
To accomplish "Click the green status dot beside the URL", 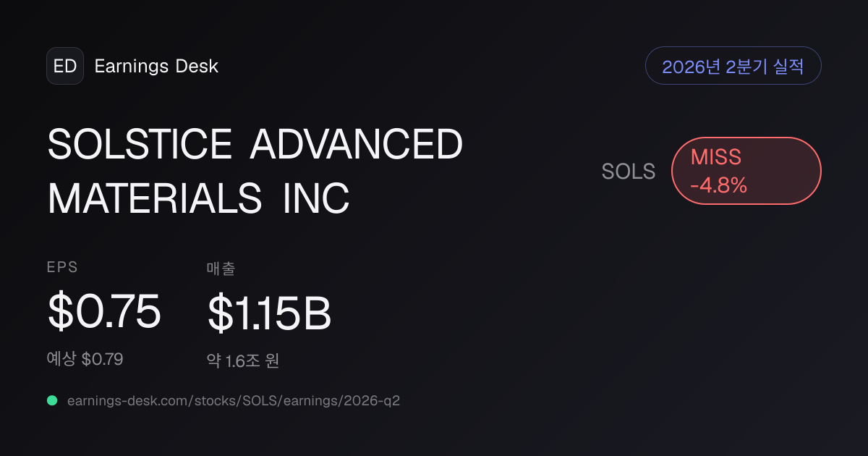I will click(52, 400).
